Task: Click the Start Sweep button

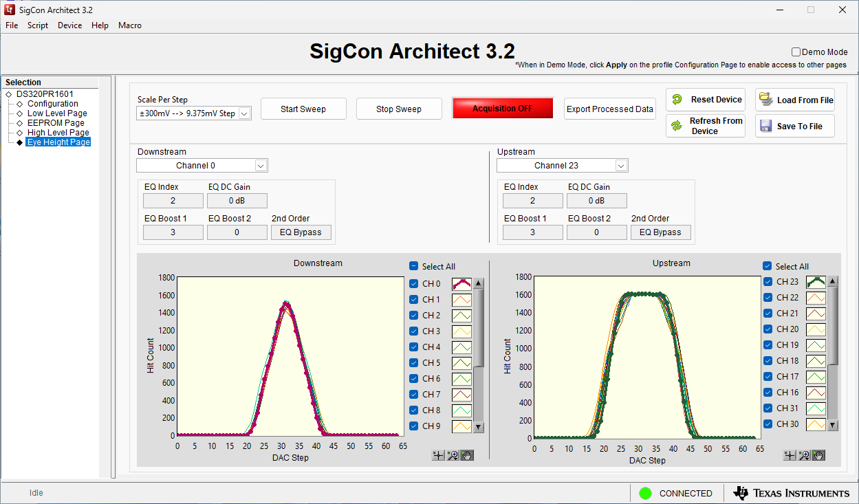Action: [303, 108]
